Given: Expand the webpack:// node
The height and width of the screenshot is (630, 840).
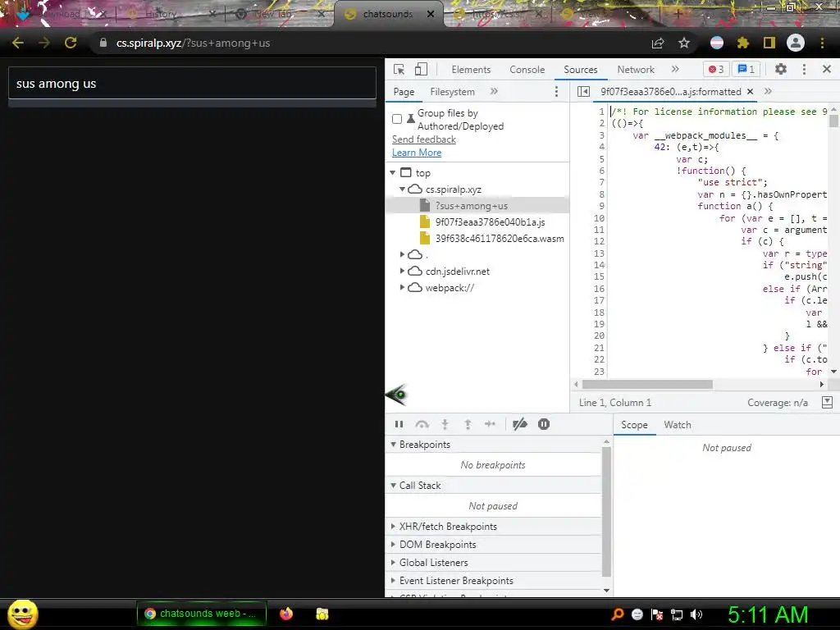Looking at the screenshot, I should coord(402,288).
